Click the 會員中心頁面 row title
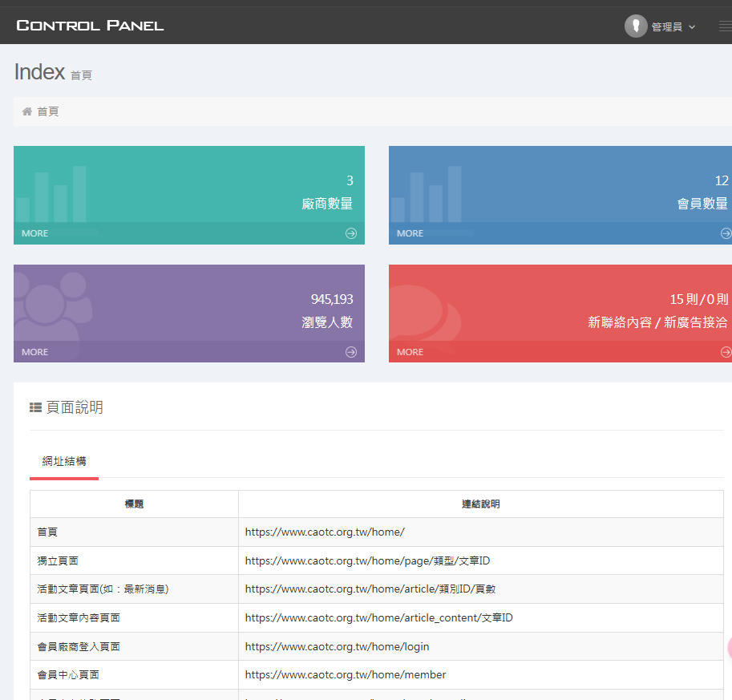The height and width of the screenshot is (700, 732). click(68, 675)
